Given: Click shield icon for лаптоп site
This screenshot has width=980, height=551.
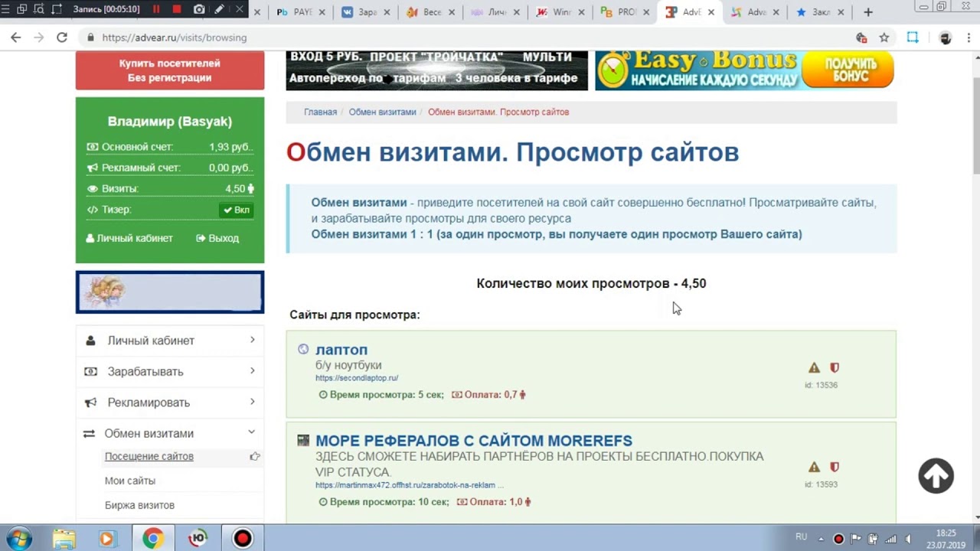Looking at the screenshot, I should tap(835, 368).
